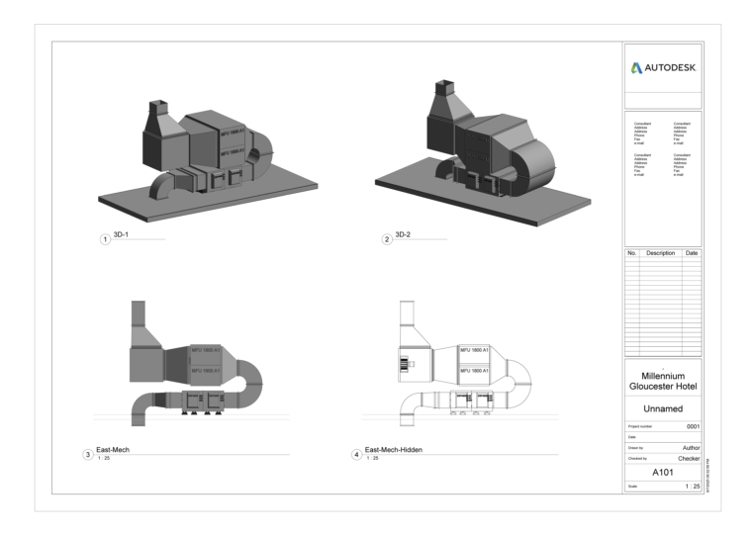
Task: Click the 1 : 25 scale under East-Mech-Hidden title
Action: point(372,459)
